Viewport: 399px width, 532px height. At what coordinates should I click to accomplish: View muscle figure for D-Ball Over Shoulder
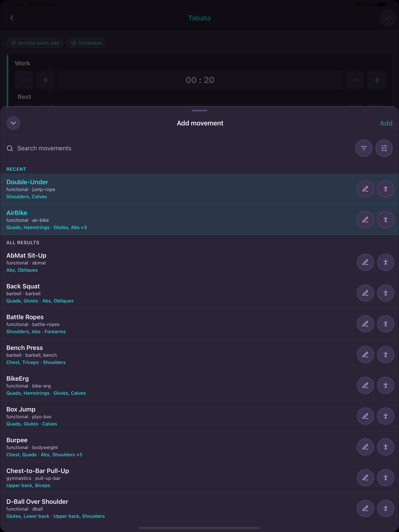point(385,509)
